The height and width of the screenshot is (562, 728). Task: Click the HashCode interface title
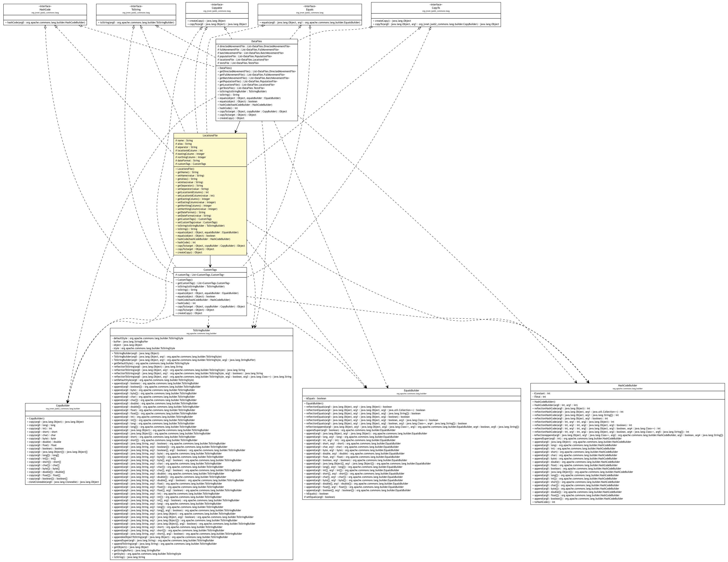click(45, 10)
